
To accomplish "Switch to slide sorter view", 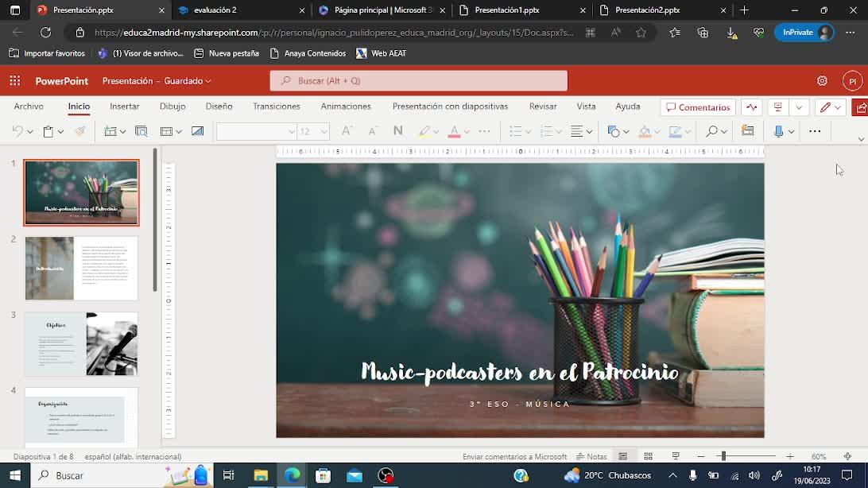I will pos(649,456).
